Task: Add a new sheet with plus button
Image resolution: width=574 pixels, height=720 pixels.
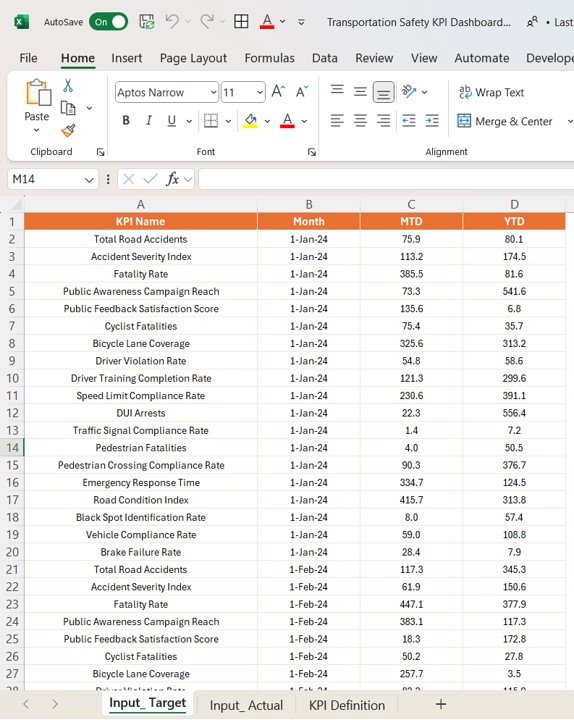Action: 440,704
